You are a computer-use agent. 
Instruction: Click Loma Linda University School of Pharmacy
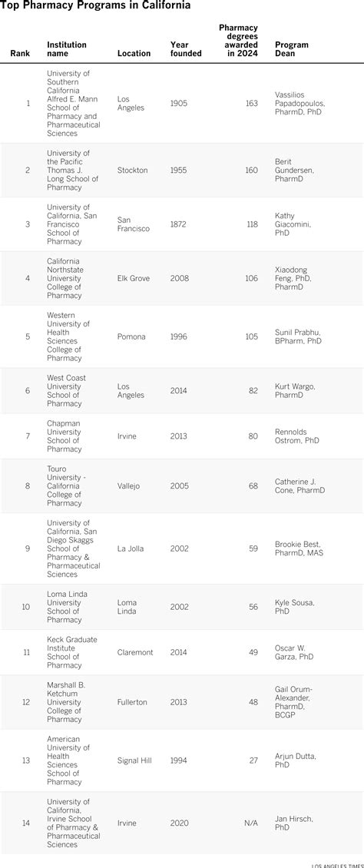tap(67, 607)
